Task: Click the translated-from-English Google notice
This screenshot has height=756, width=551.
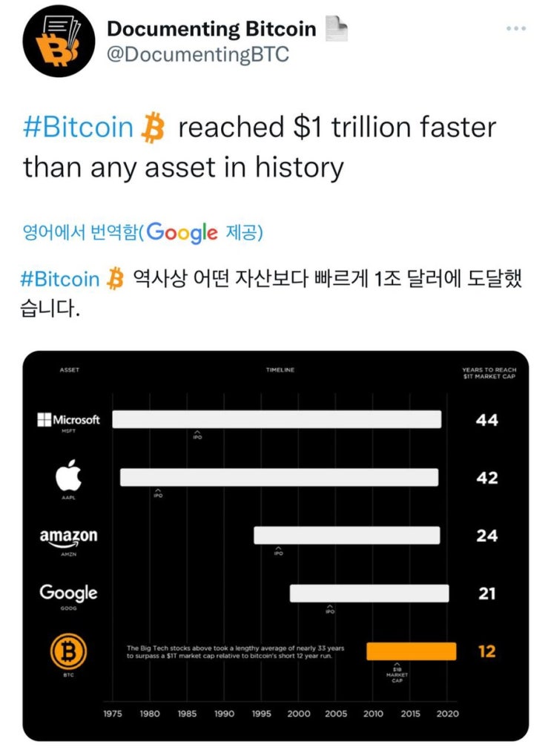Action: click(x=142, y=233)
